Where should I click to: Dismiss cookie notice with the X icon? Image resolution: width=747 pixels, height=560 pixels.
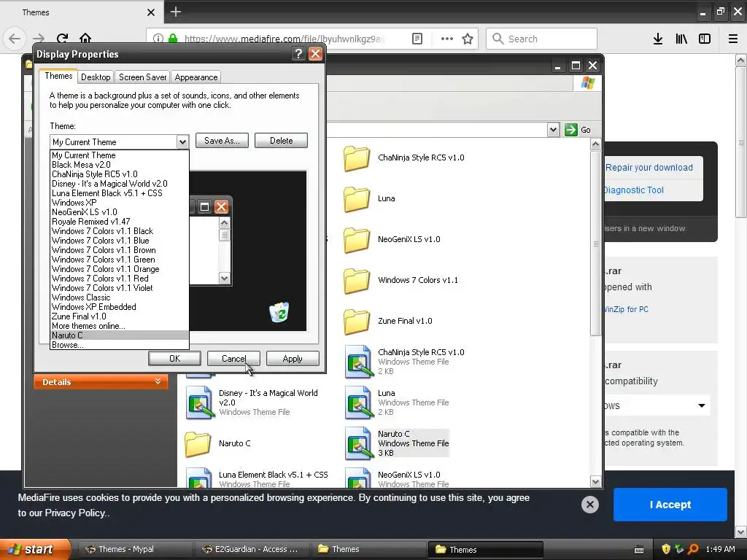[x=589, y=505]
